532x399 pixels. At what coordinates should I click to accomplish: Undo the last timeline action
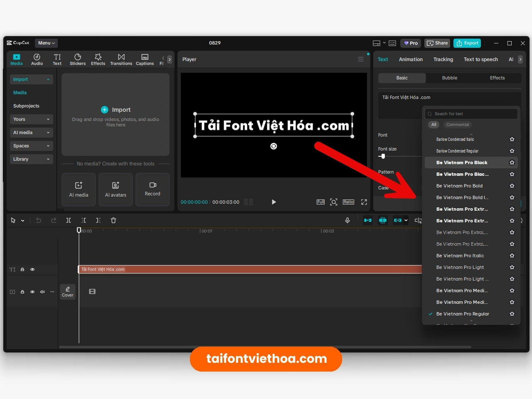pos(39,220)
